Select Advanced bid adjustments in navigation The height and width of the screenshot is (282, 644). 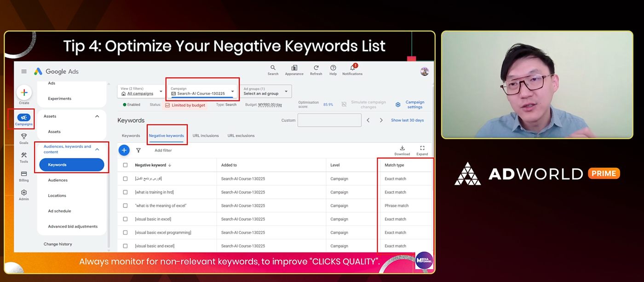[x=73, y=226]
